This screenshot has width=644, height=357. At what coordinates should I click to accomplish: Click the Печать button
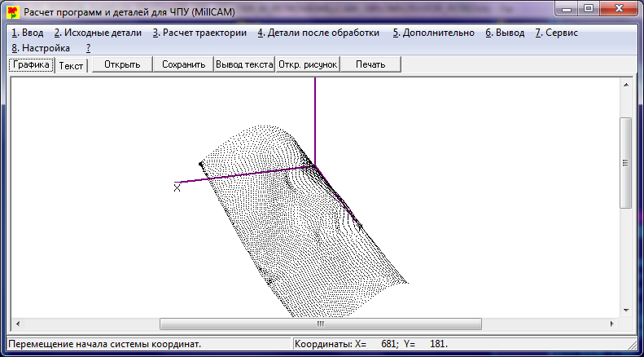370,64
